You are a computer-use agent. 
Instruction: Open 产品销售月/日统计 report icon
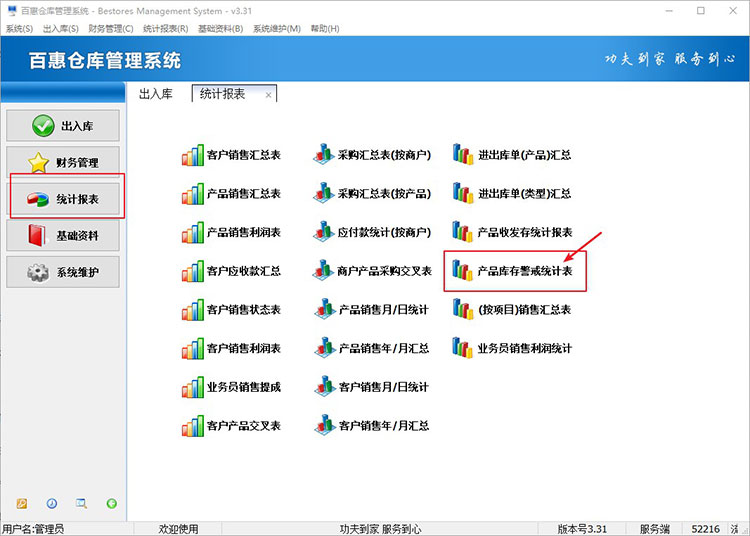(x=324, y=309)
